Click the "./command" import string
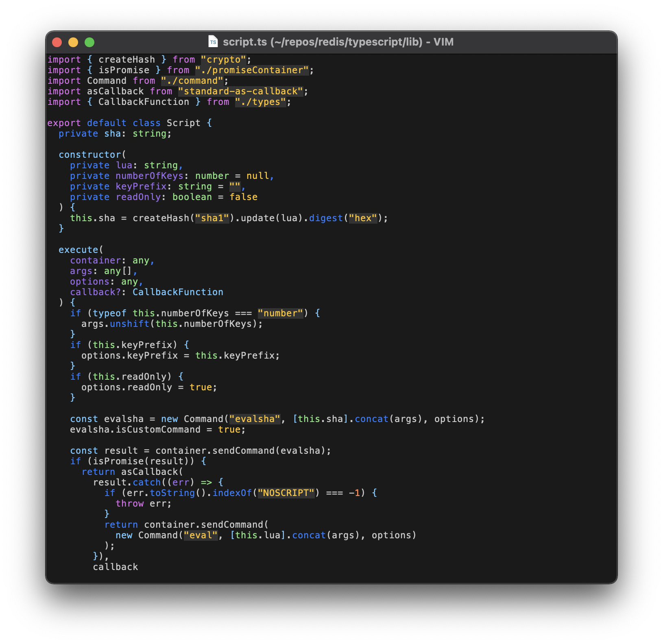The image size is (663, 644). pos(192,81)
